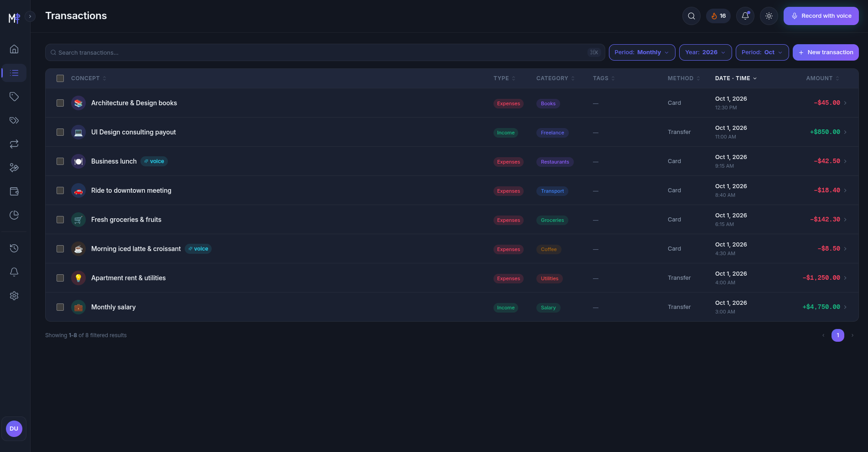Open the wallet icon in sidebar

[x=14, y=191]
